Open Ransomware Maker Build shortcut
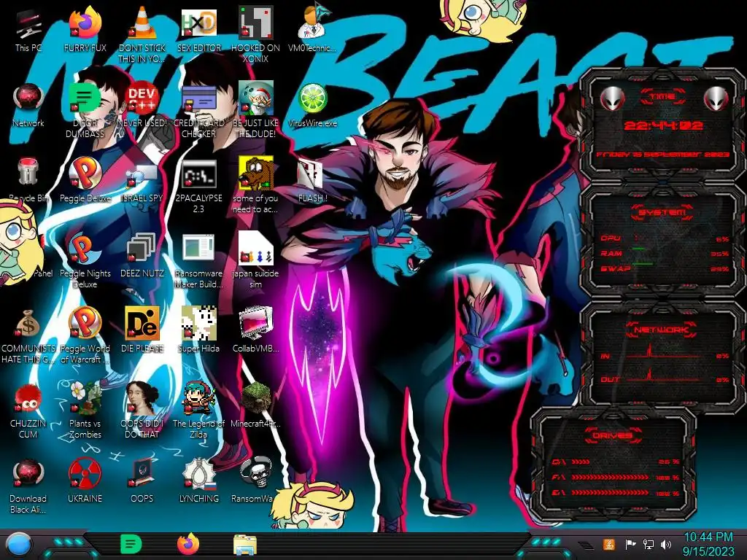The width and height of the screenshot is (747, 560). (198, 249)
